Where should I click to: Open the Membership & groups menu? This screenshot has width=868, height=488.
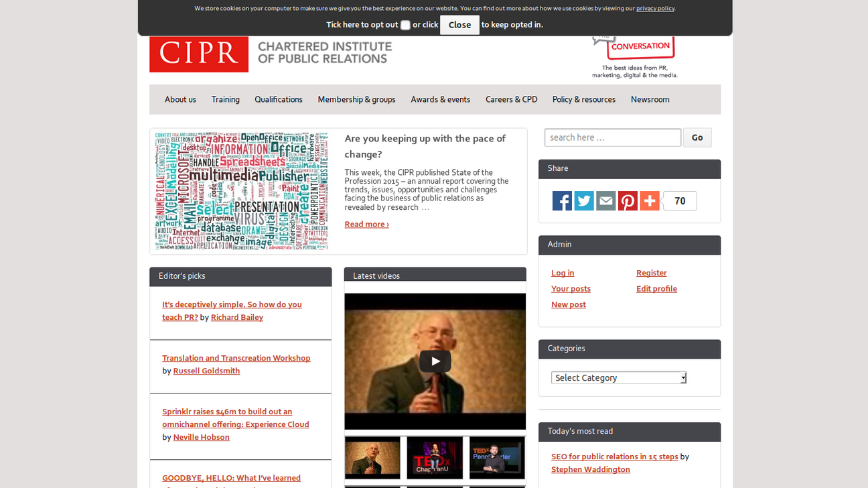pyautogui.click(x=356, y=99)
